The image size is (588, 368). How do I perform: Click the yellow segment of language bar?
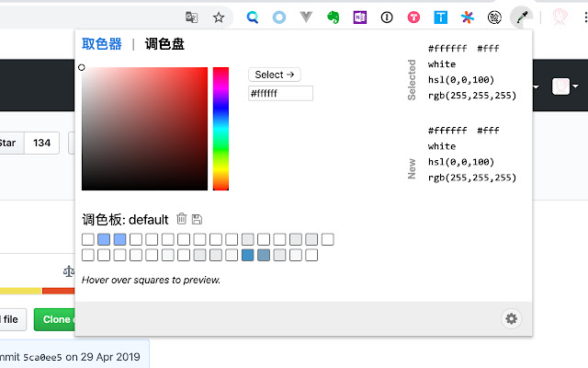[20, 291]
